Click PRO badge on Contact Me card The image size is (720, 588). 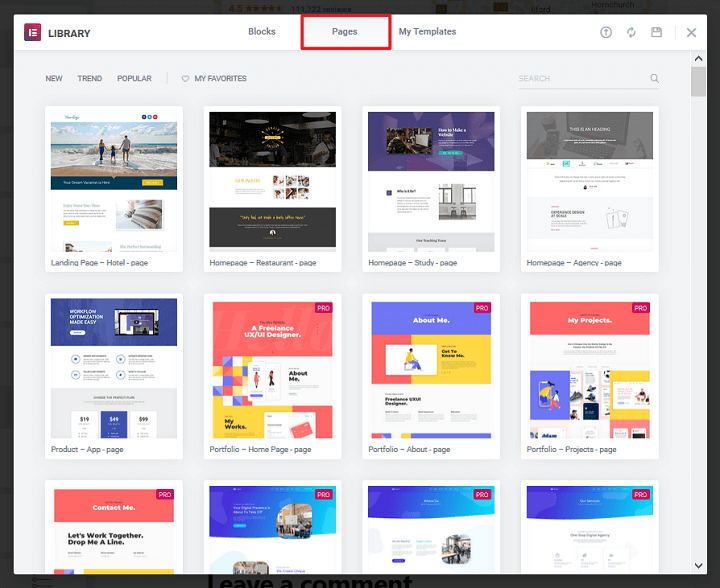(165, 494)
